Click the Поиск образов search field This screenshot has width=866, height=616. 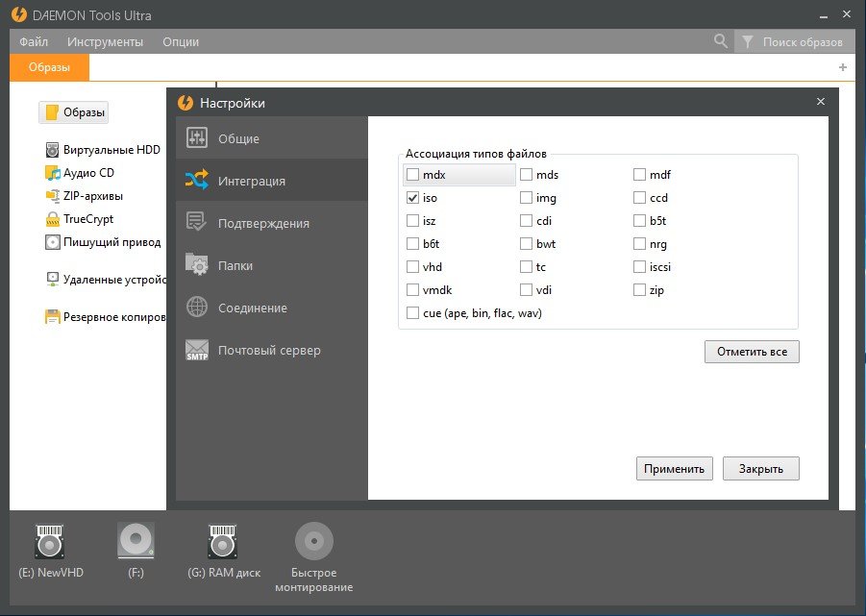pyautogui.click(x=802, y=42)
